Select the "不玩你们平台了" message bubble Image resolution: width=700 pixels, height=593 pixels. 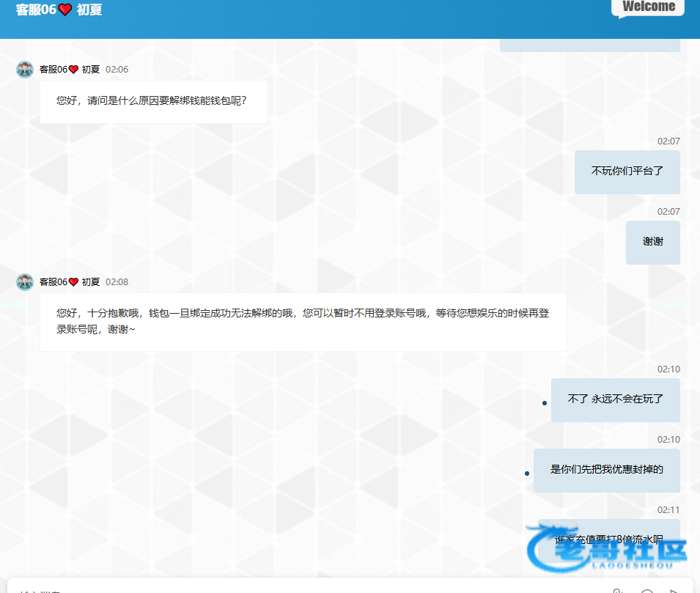tap(627, 172)
